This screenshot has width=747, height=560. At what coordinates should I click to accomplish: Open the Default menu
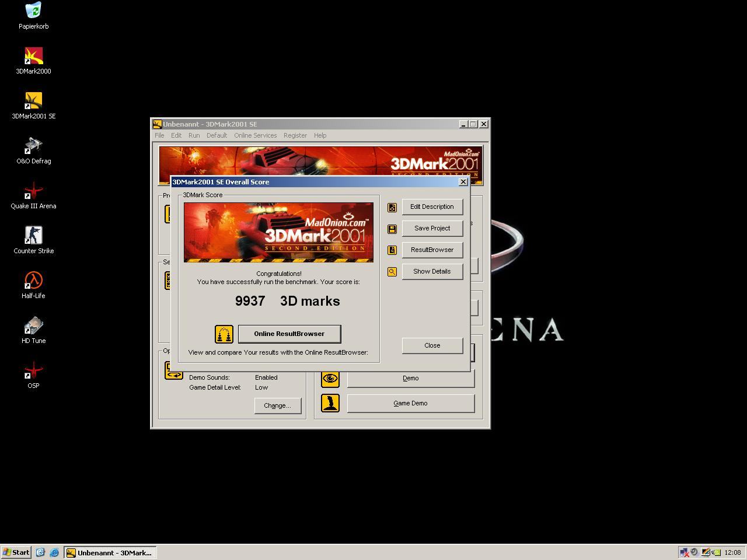tap(217, 135)
